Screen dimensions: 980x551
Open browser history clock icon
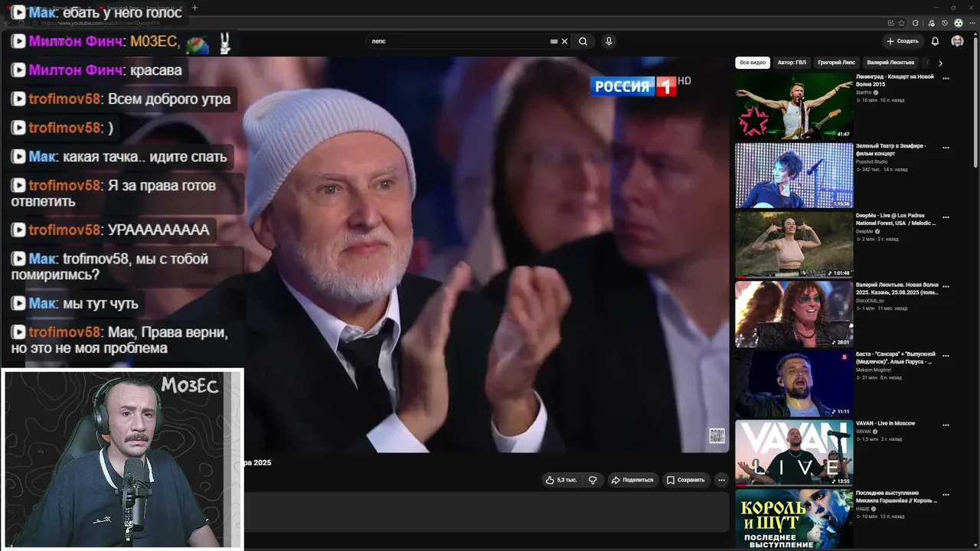click(x=945, y=23)
